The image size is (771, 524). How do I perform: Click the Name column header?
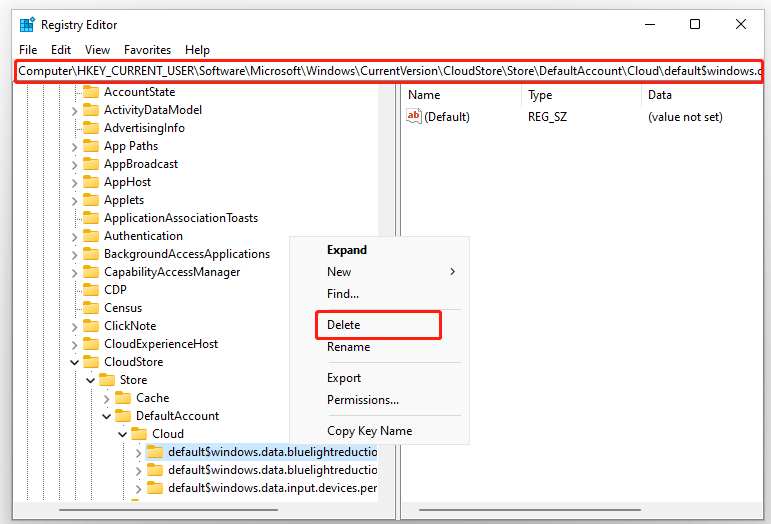click(424, 95)
